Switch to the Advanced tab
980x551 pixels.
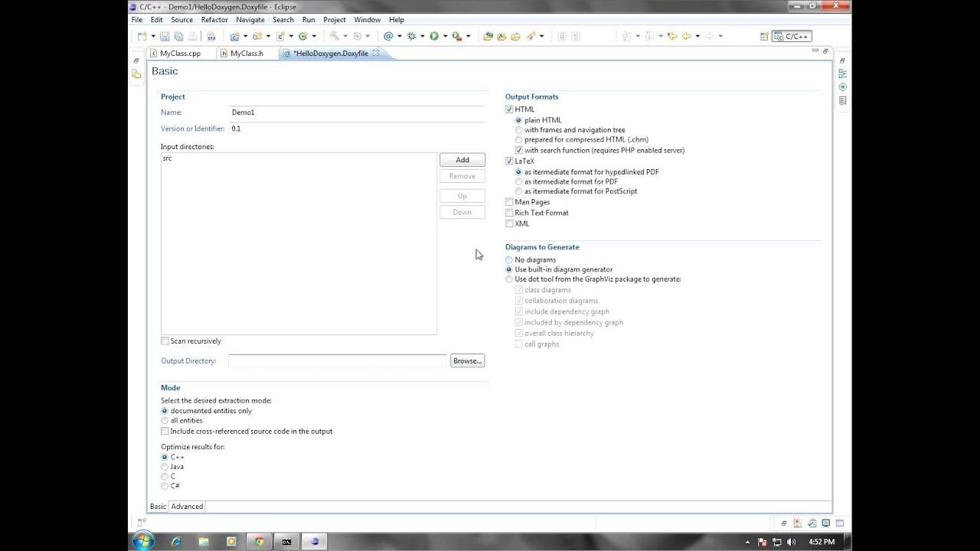click(187, 507)
